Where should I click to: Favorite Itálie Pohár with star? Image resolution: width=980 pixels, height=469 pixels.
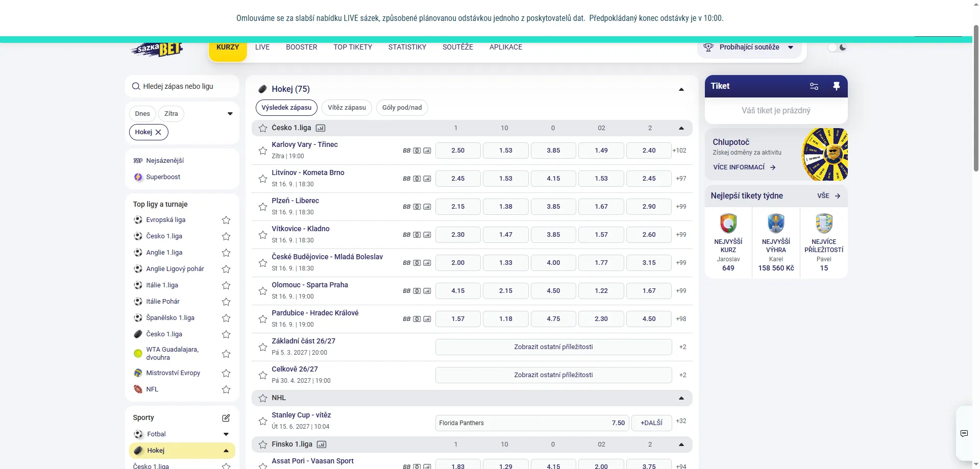pos(226,302)
